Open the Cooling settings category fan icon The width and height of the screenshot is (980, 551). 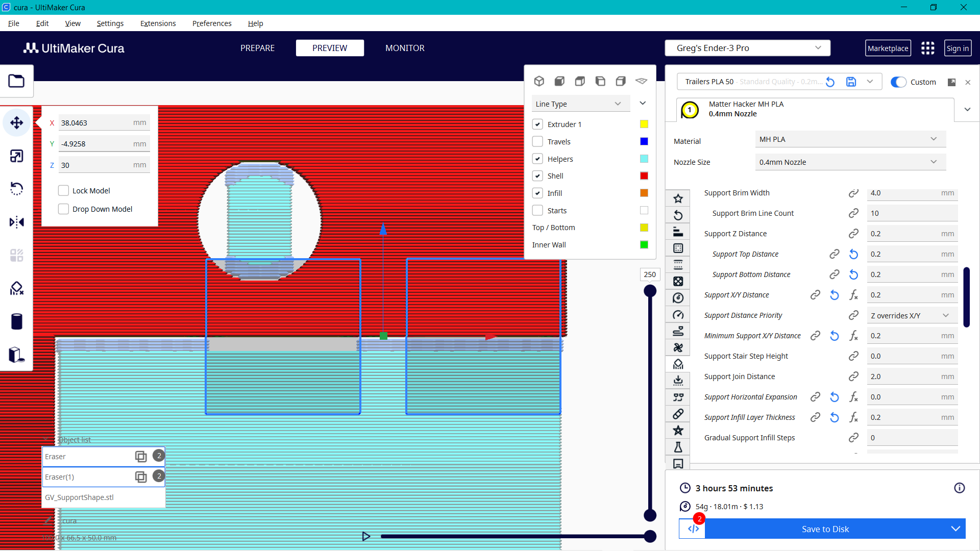tap(678, 347)
